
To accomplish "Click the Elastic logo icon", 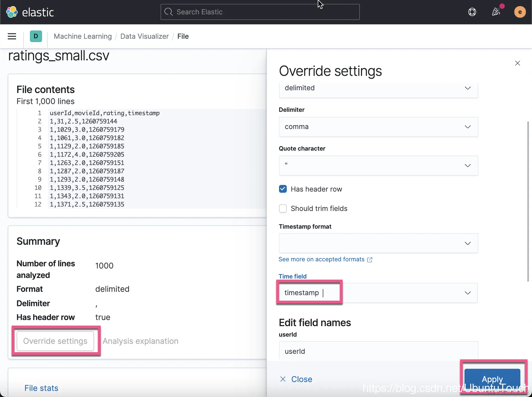I will (12, 12).
